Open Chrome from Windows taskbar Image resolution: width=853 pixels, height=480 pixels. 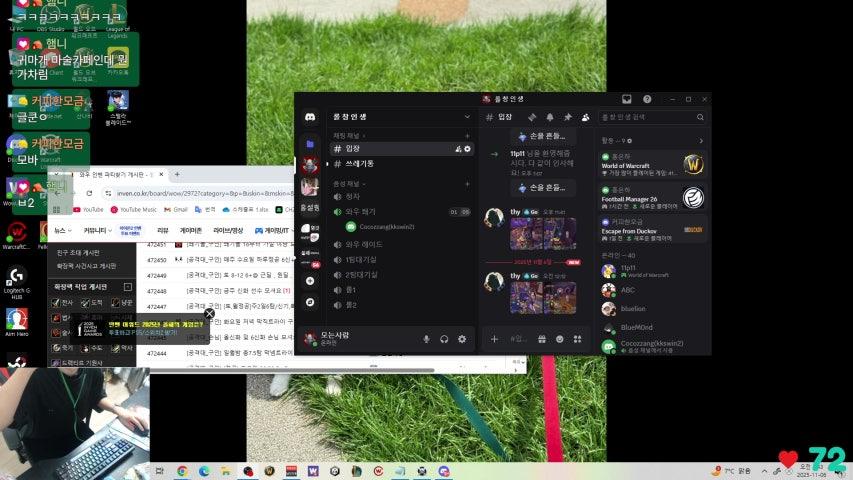point(182,471)
